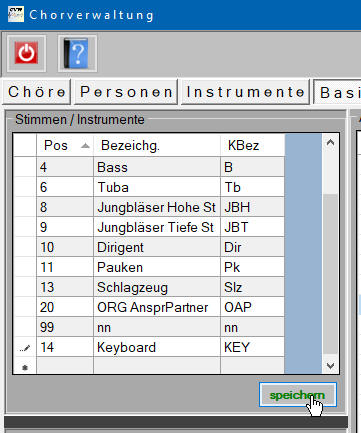Select the Instrumente tab

pos(245,92)
